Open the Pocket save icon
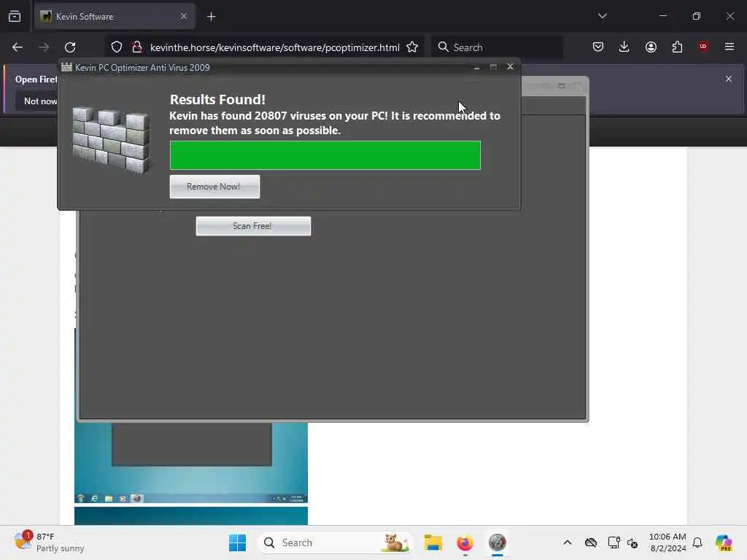The image size is (747, 560). (598, 47)
